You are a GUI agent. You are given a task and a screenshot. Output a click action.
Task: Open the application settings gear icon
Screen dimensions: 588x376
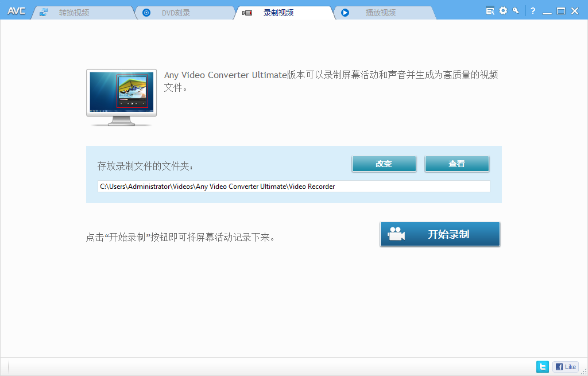tap(502, 10)
